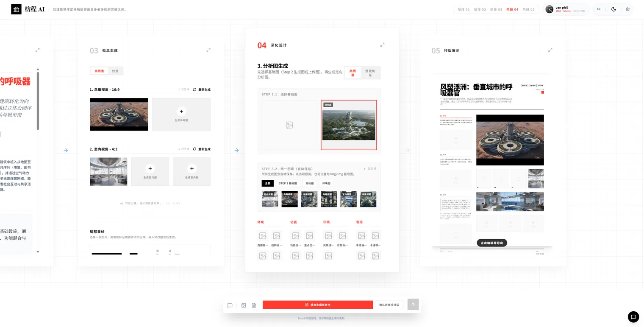
Task: Click the image upload icon in bottom toolbar
Action: click(x=244, y=305)
